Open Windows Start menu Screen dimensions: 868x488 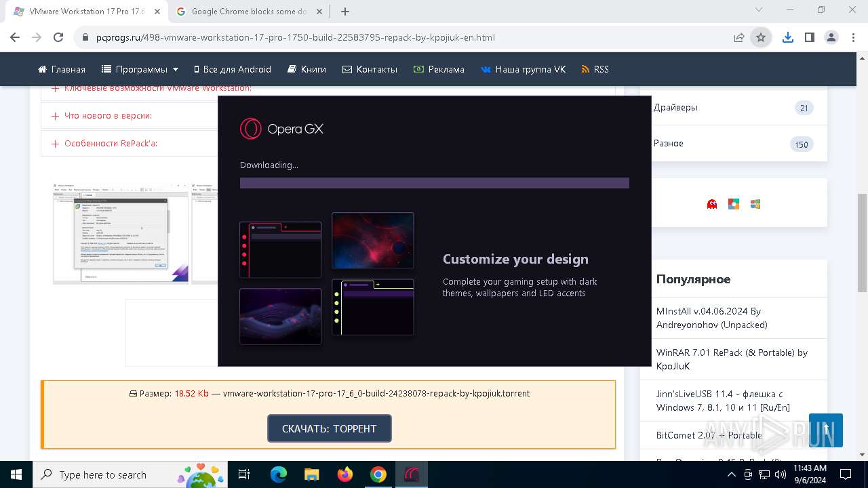click(16, 474)
